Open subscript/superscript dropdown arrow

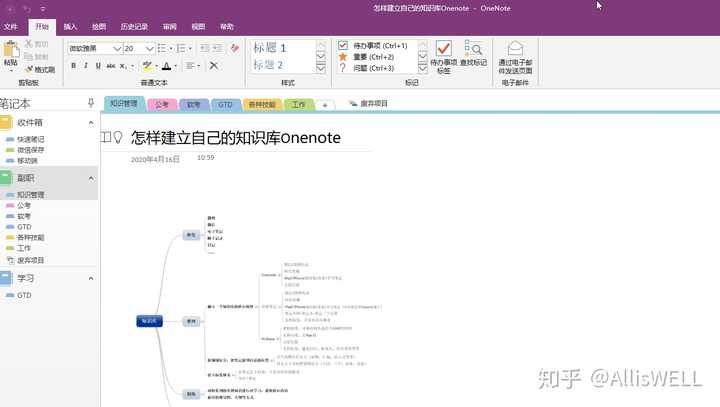pos(132,66)
